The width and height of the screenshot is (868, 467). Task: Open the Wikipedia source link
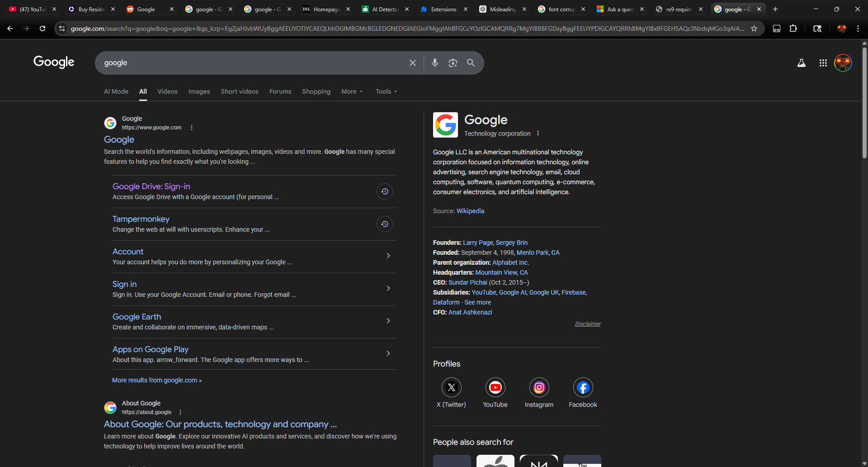click(470, 210)
